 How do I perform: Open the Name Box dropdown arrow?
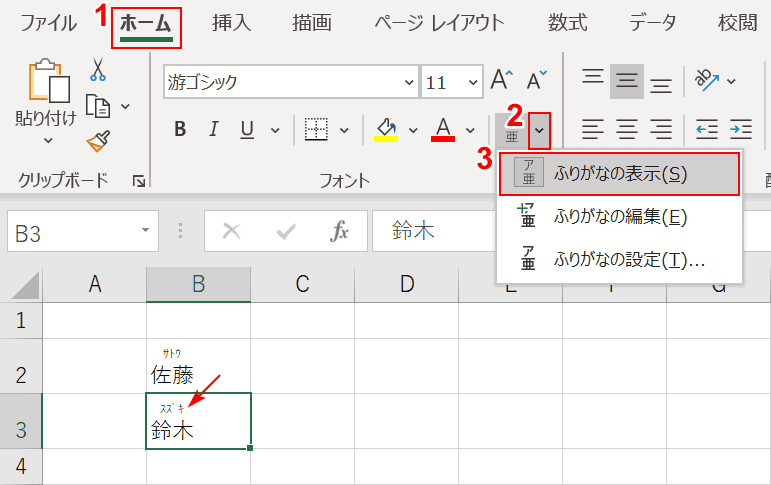[145, 230]
